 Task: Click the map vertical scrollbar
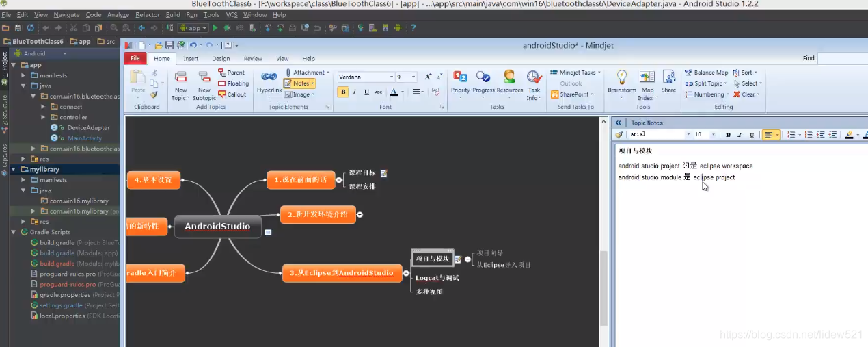click(x=603, y=287)
